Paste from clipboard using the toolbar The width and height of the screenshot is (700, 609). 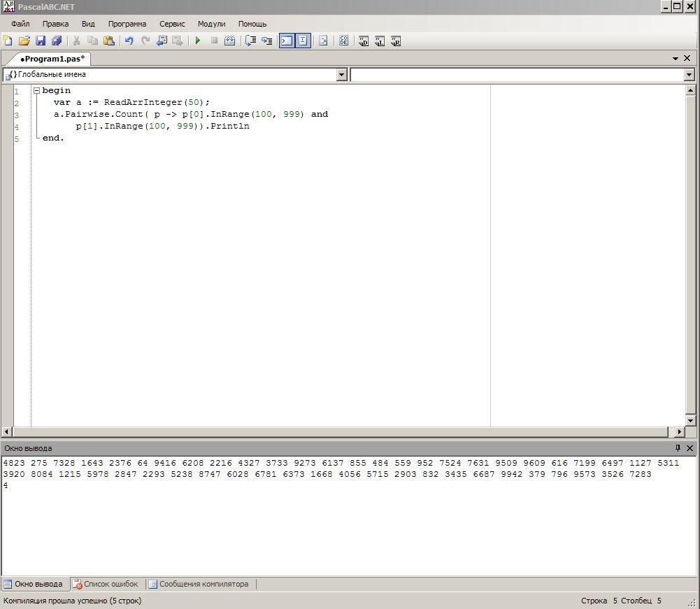point(108,41)
